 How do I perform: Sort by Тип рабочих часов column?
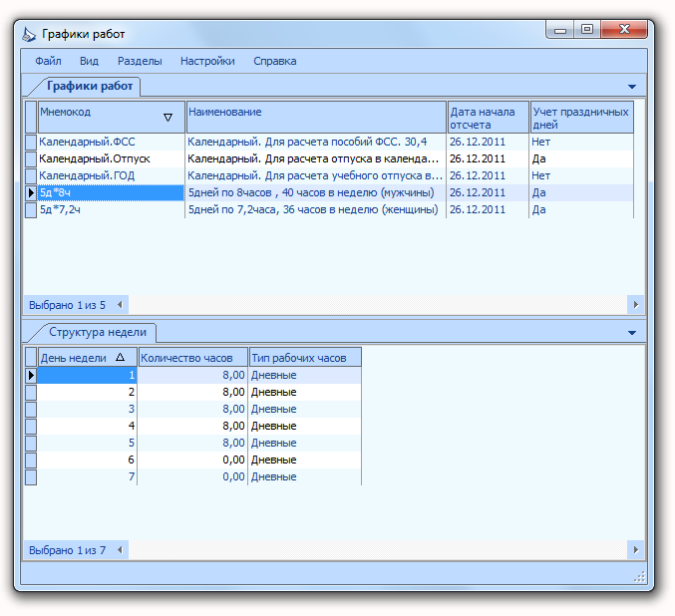click(x=305, y=357)
